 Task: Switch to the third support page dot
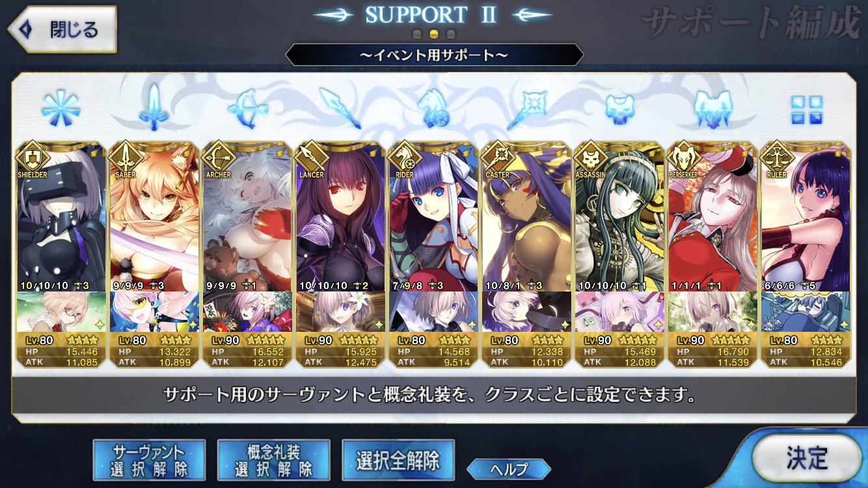(x=451, y=34)
